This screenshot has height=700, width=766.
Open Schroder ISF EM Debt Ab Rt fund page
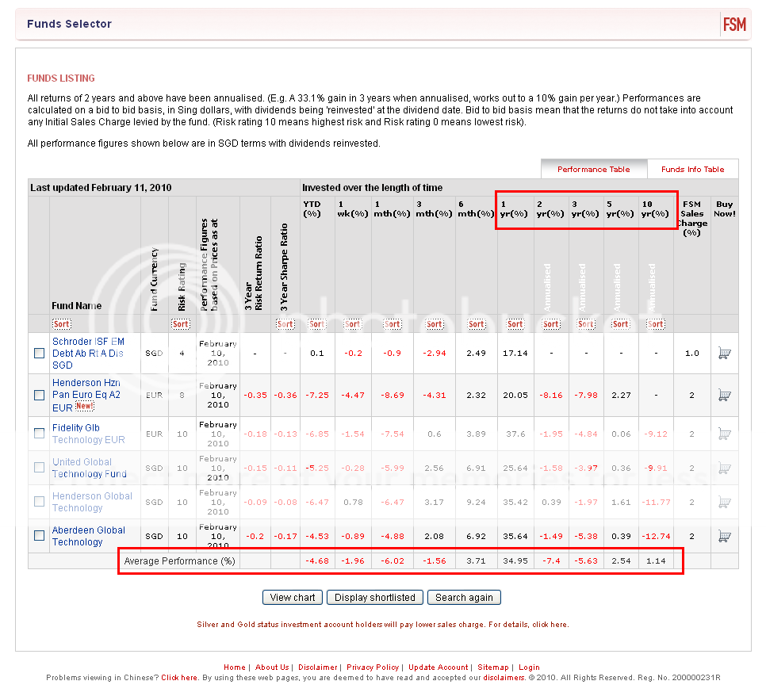89,354
